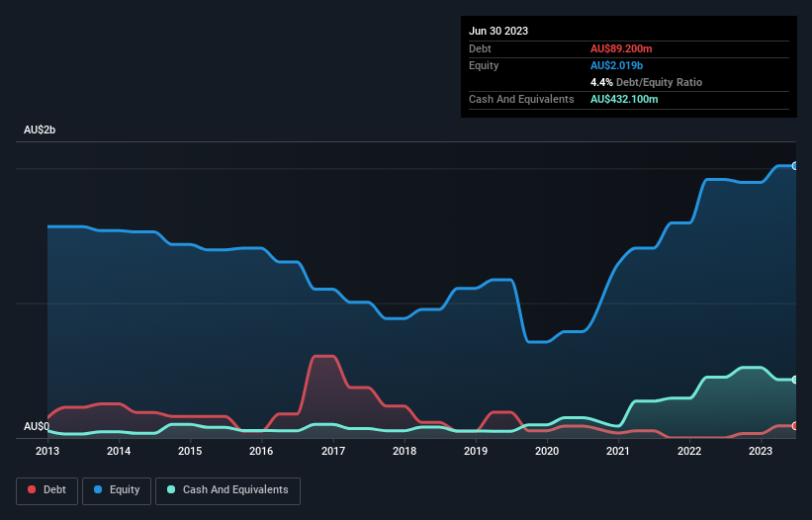This screenshot has width=812, height=520.
Task: Toggle Cash And Equivalents legend button
Action: pyautogui.click(x=227, y=490)
